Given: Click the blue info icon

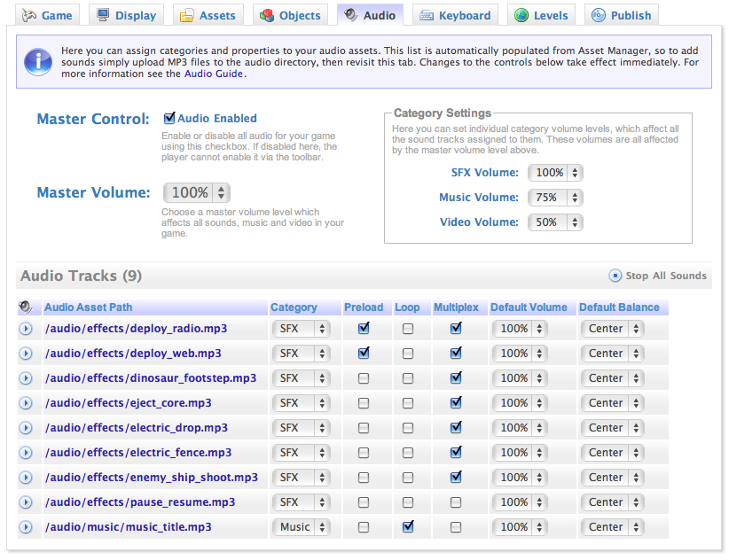Looking at the screenshot, I should click(37, 61).
